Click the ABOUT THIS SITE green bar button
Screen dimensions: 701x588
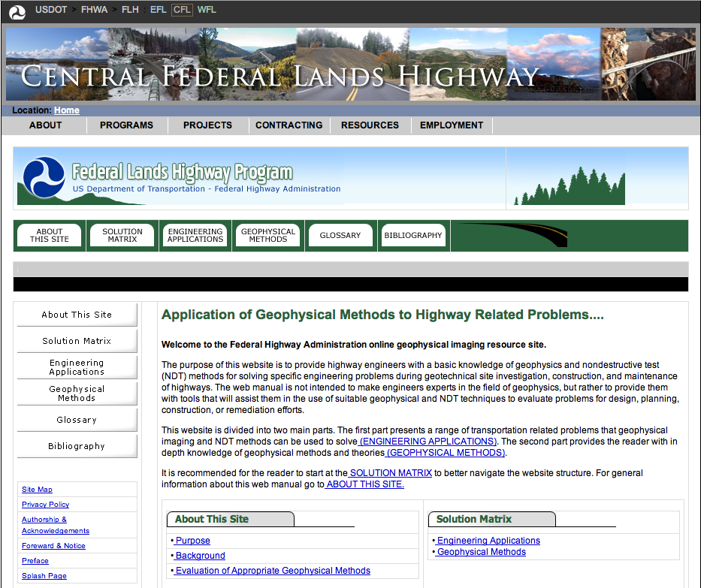49,235
